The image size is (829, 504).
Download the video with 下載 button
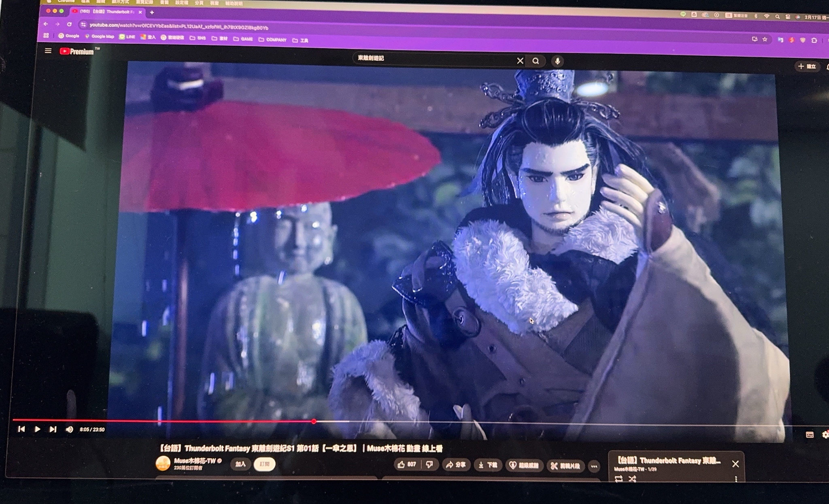pos(488,465)
